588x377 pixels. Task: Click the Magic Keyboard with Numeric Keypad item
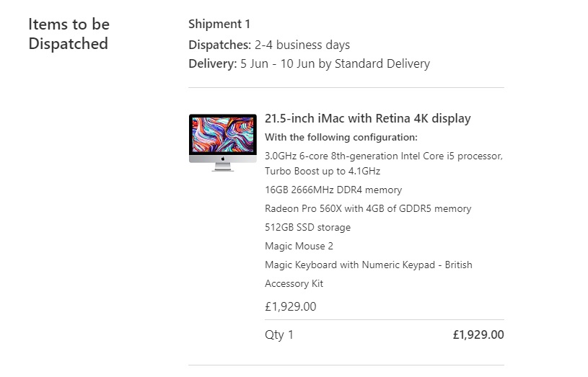[368, 265]
